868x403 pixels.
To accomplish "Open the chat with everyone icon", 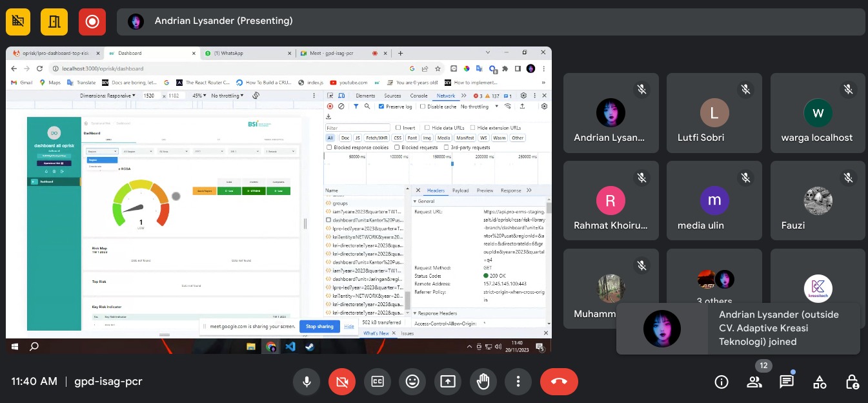I will point(787,382).
